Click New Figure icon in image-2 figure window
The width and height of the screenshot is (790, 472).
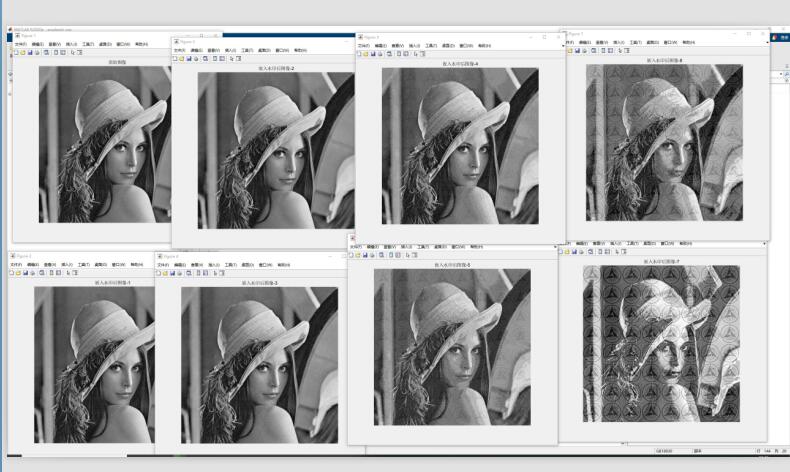[175, 58]
